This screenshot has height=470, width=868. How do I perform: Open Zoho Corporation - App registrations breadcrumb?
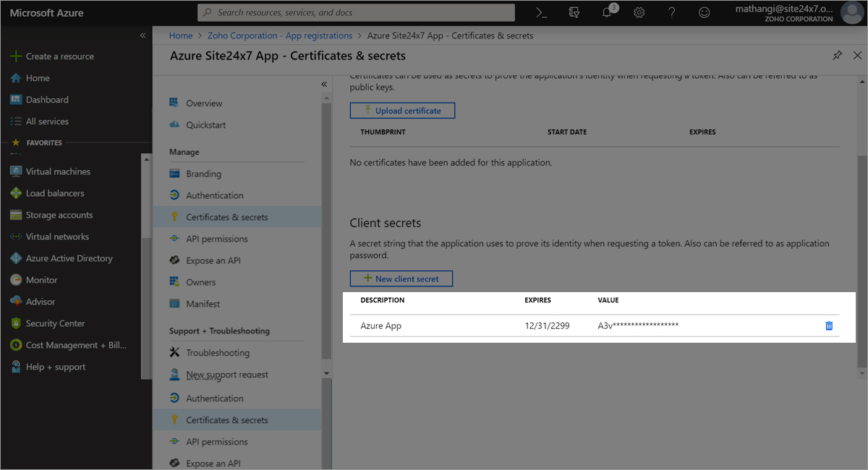pos(280,35)
